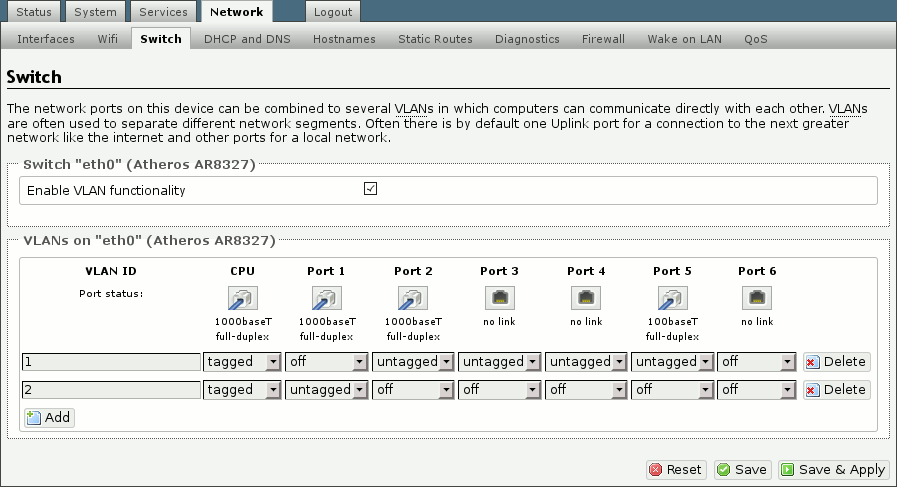Click the Logout tab
897x487 pixels.
click(333, 11)
